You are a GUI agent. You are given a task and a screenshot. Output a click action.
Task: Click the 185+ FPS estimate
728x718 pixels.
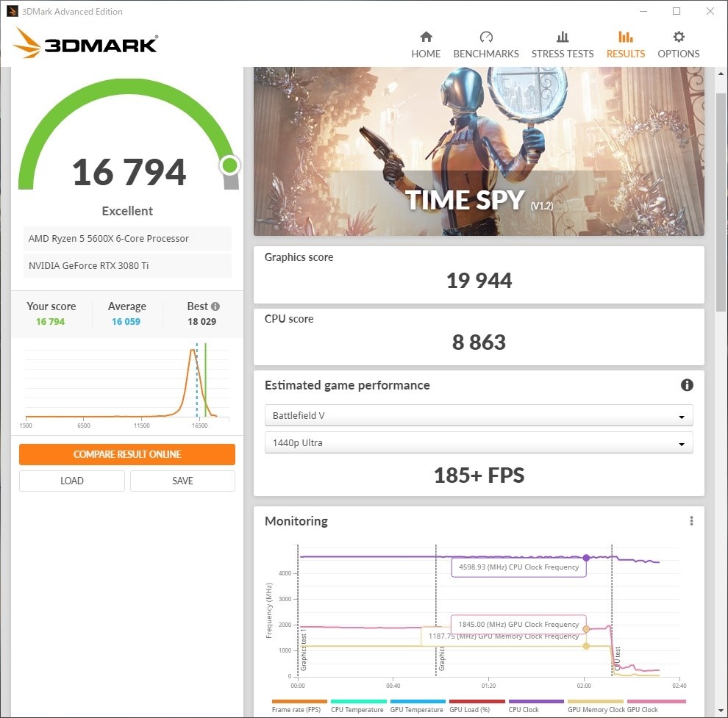tap(479, 475)
